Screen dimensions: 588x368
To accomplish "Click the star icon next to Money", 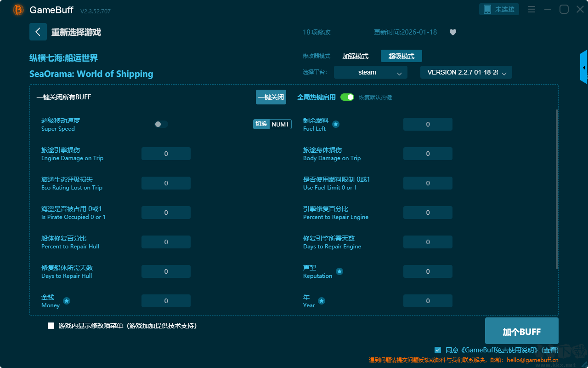I will 67,301.
